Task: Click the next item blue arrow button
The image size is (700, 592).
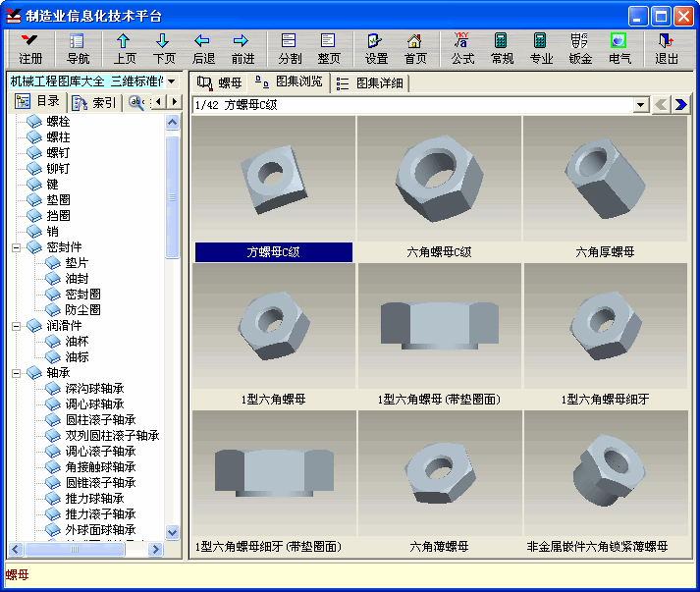Action: pyautogui.click(x=679, y=104)
